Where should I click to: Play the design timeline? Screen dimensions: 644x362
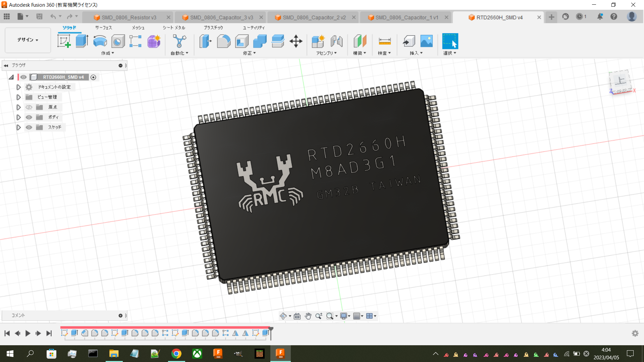(28, 333)
